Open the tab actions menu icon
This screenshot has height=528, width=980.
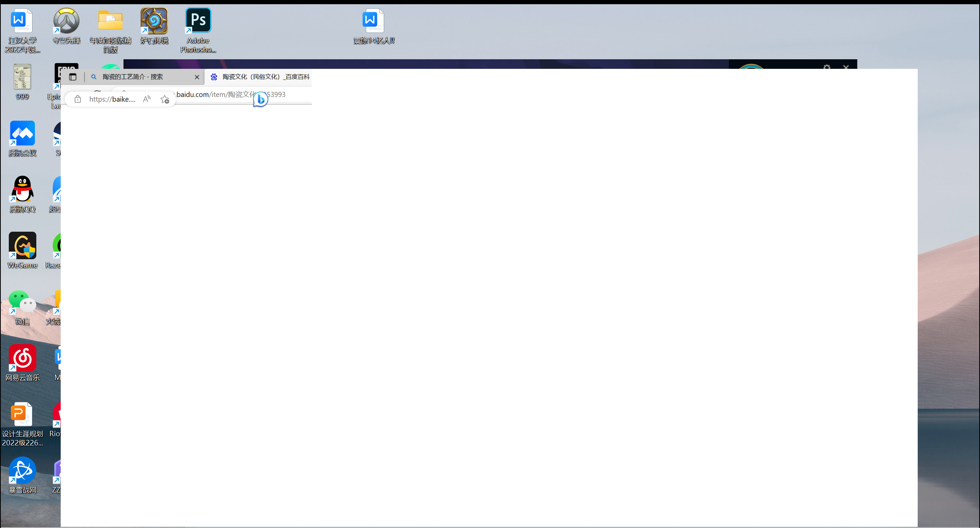[x=73, y=77]
